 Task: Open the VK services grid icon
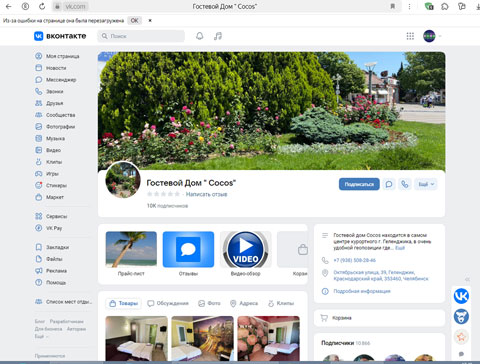(x=410, y=36)
